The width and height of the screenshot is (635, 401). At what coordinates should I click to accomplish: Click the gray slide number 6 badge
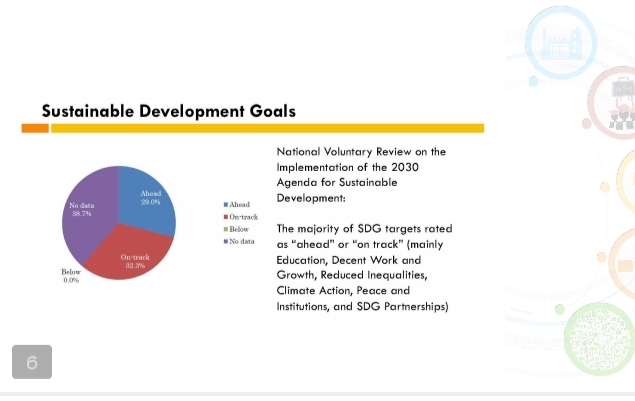(x=32, y=362)
